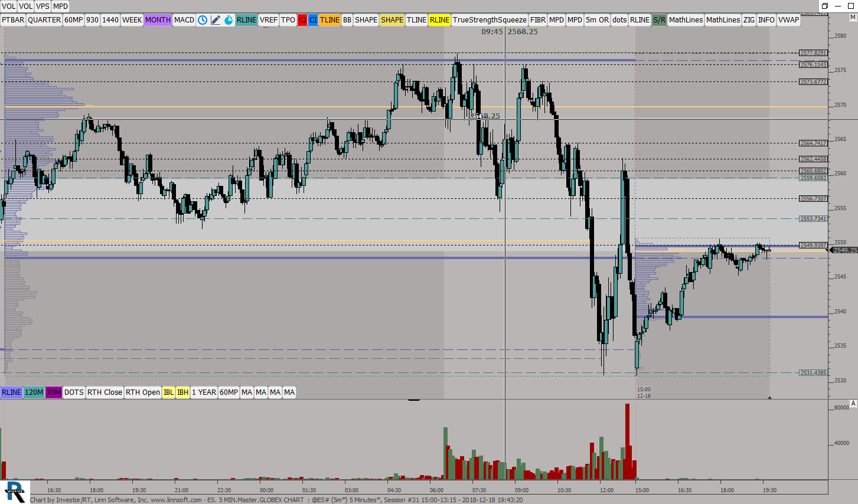Image resolution: width=858 pixels, height=504 pixels.
Task: Click the restore window icon at top right
Action: [825, 6]
